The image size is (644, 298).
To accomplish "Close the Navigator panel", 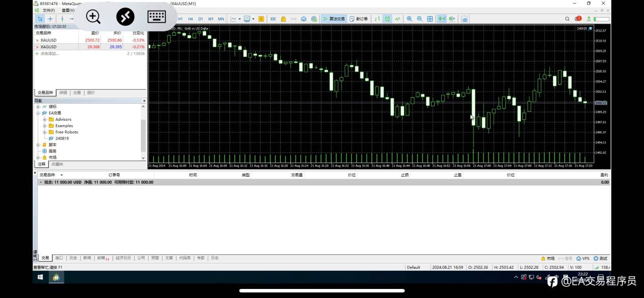I will click(144, 101).
